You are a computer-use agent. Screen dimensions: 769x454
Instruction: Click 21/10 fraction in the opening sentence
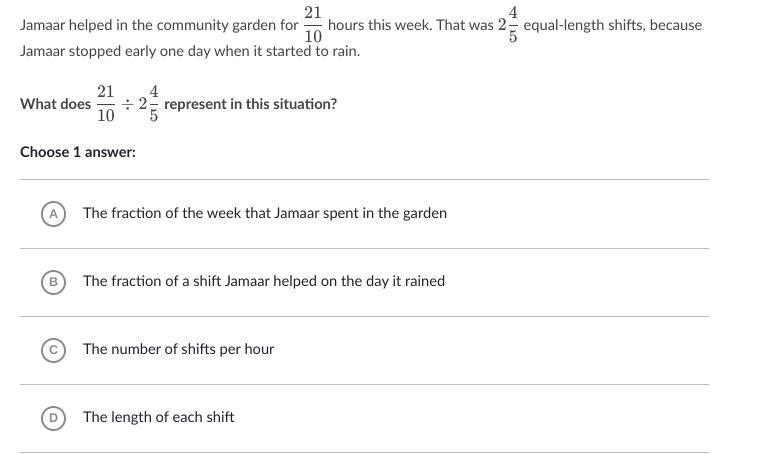point(313,24)
